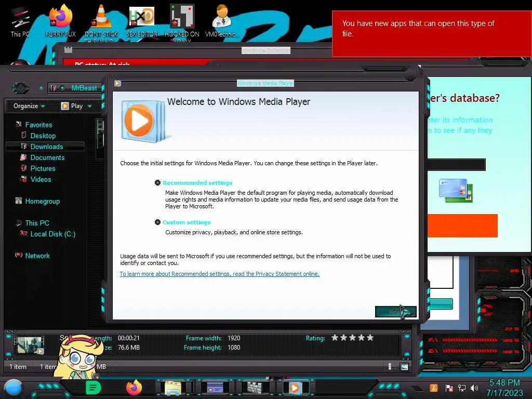This screenshot has width=532, height=399.
Task: Click the Network icon in sidebar
Action: 19,255
